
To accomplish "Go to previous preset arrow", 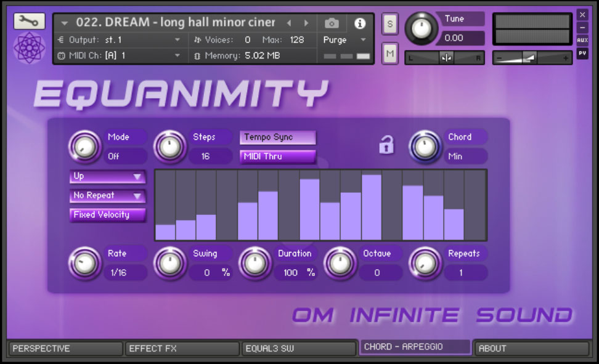I will pyautogui.click(x=289, y=23).
